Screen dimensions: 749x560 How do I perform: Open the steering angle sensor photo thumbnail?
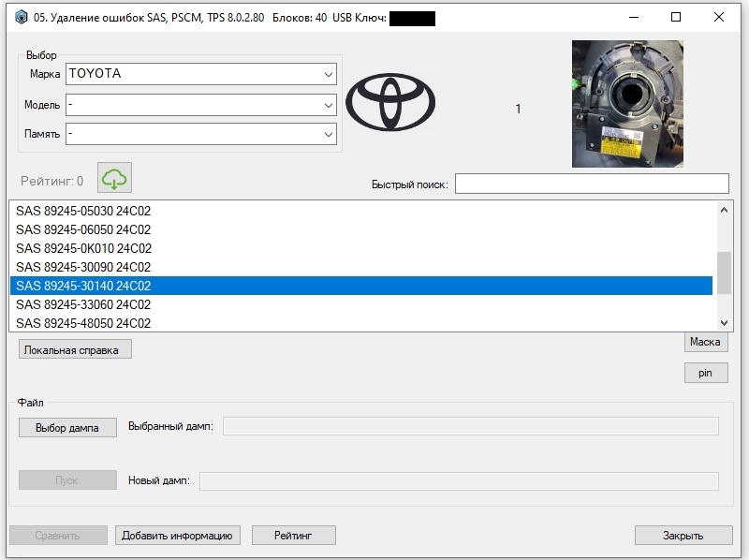[x=627, y=104]
